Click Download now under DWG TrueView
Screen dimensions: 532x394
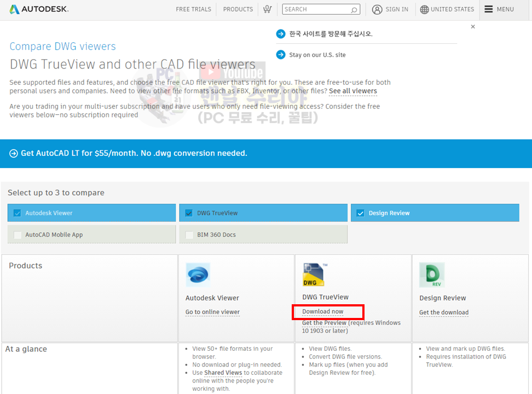[x=323, y=311]
